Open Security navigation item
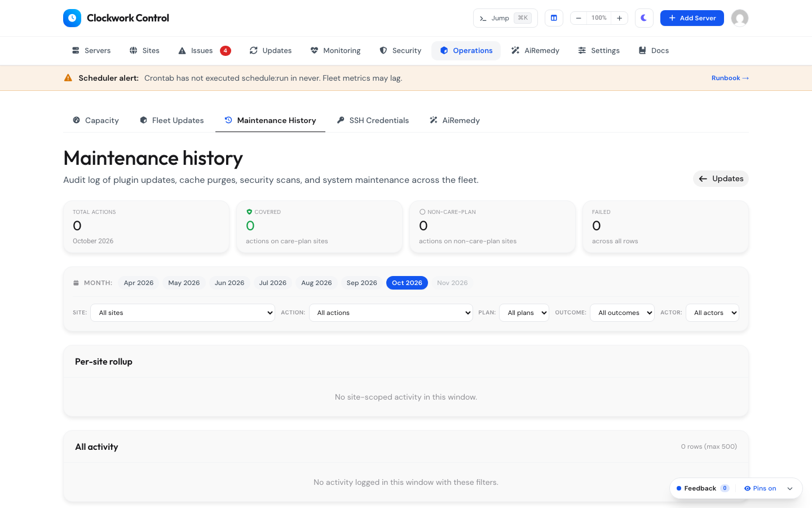812x508 pixels. tap(400, 51)
